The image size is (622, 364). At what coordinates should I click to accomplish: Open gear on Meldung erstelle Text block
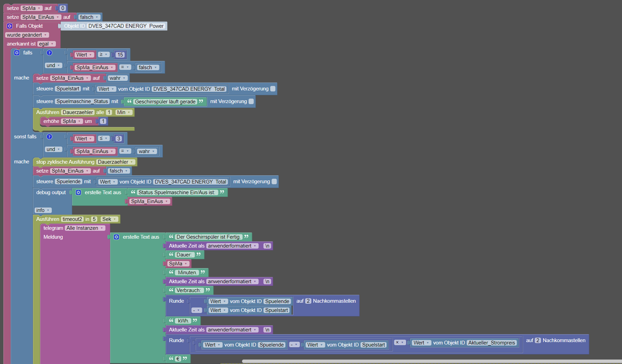(117, 237)
